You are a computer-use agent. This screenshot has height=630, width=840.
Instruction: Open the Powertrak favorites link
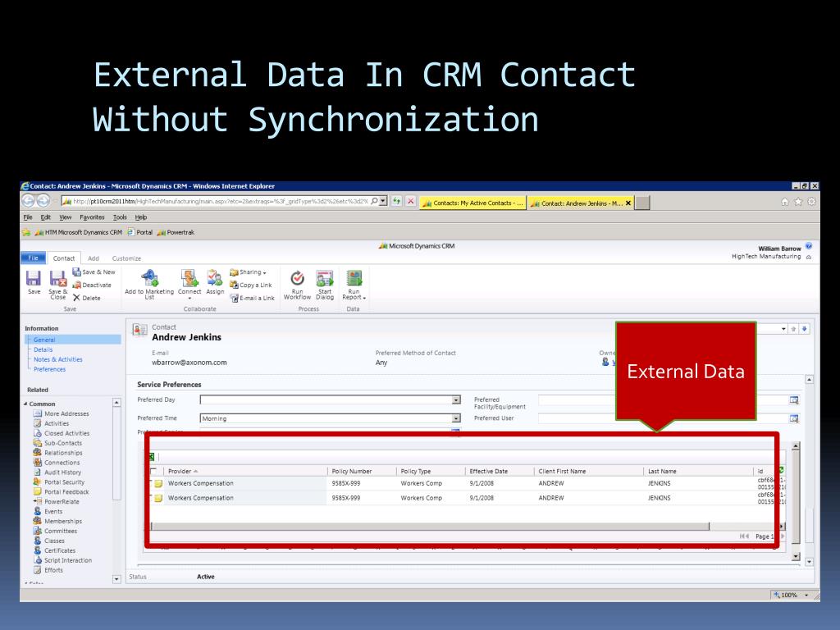pyautogui.click(x=176, y=232)
